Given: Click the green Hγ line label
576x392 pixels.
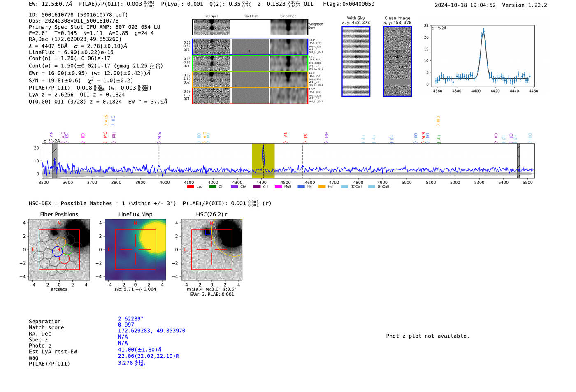Looking at the screenshot, I should click(x=439, y=139).
